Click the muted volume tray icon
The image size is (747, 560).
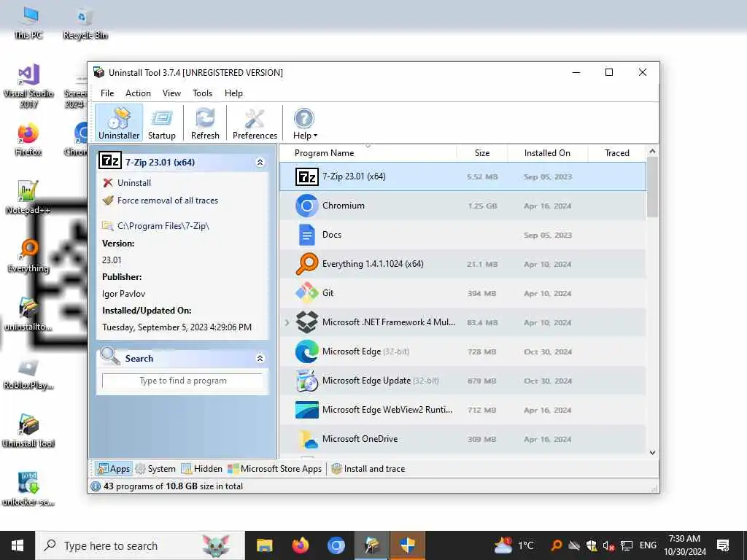pos(608,545)
